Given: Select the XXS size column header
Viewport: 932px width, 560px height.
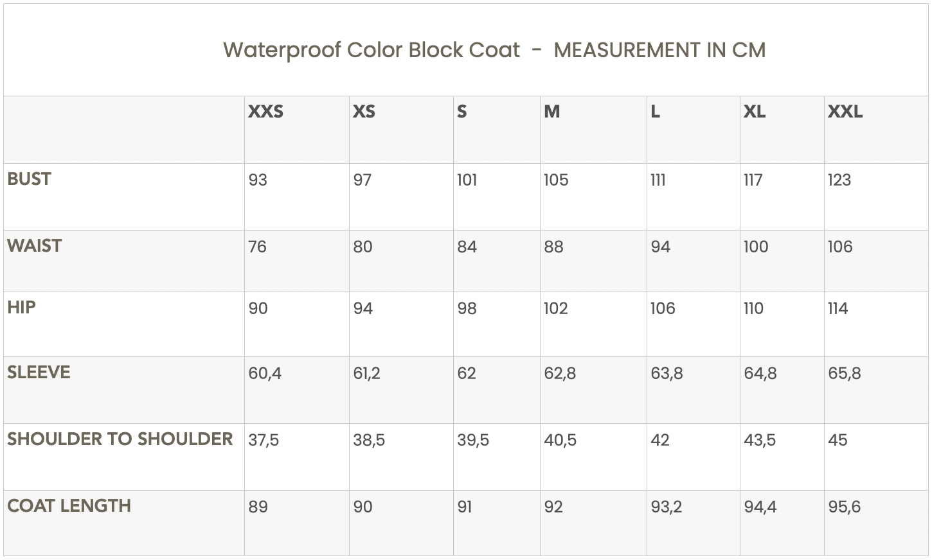Looking at the screenshot, I should click(x=265, y=112).
